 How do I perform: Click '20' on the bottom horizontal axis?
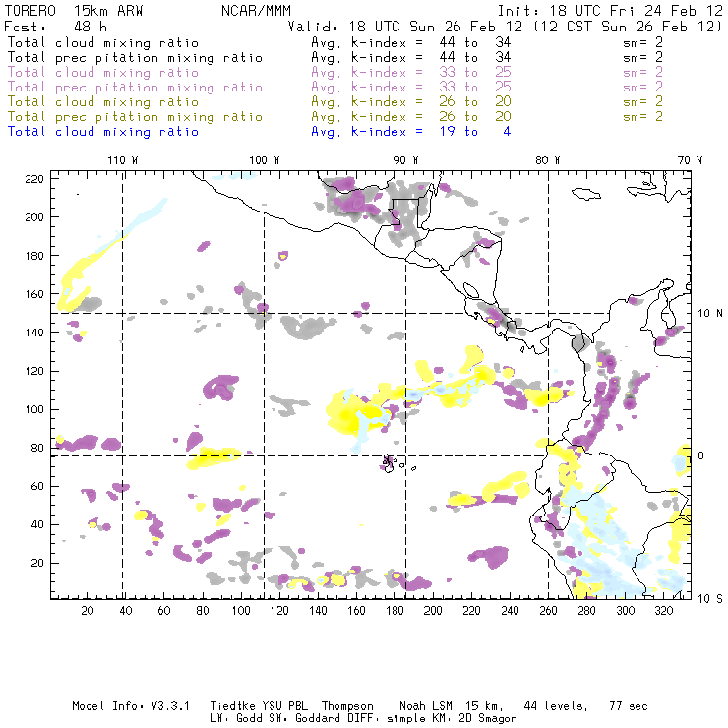click(x=88, y=611)
